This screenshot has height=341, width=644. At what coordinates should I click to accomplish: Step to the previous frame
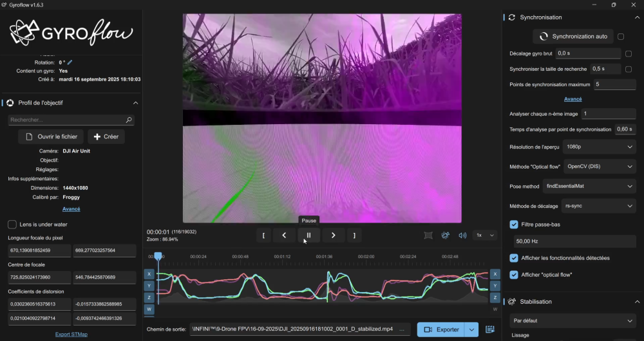[x=284, y=235]
